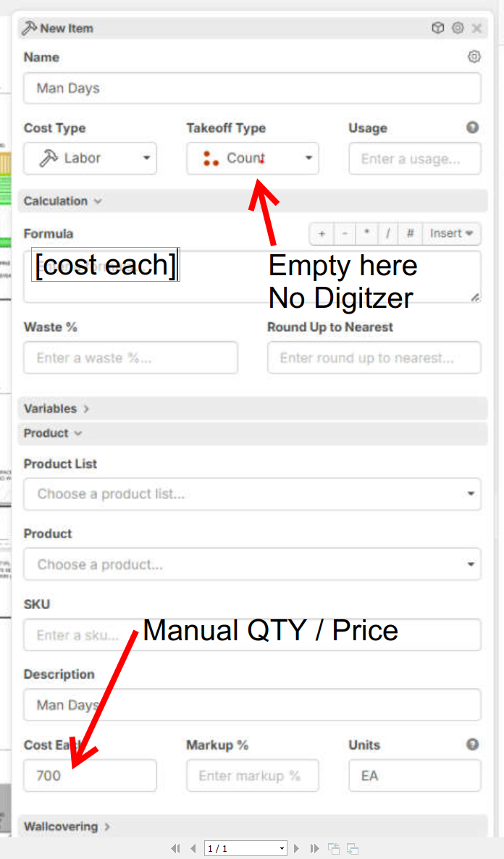
Task: Go to the first page in viewer
Action: (175, 848)
